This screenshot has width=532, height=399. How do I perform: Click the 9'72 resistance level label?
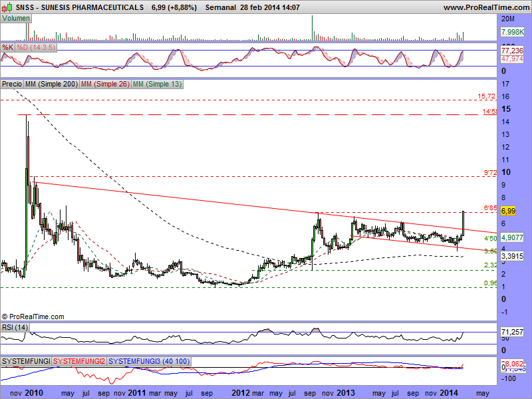point(490,173)
